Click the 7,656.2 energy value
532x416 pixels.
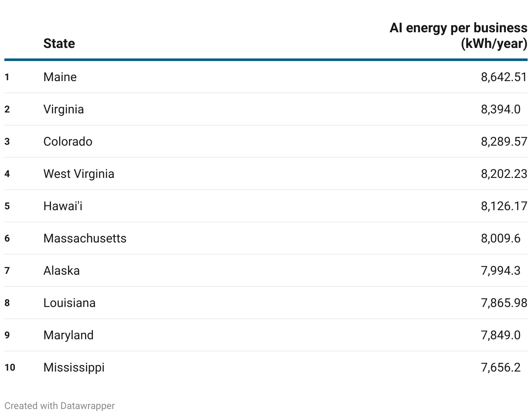[x=501, y=368]
